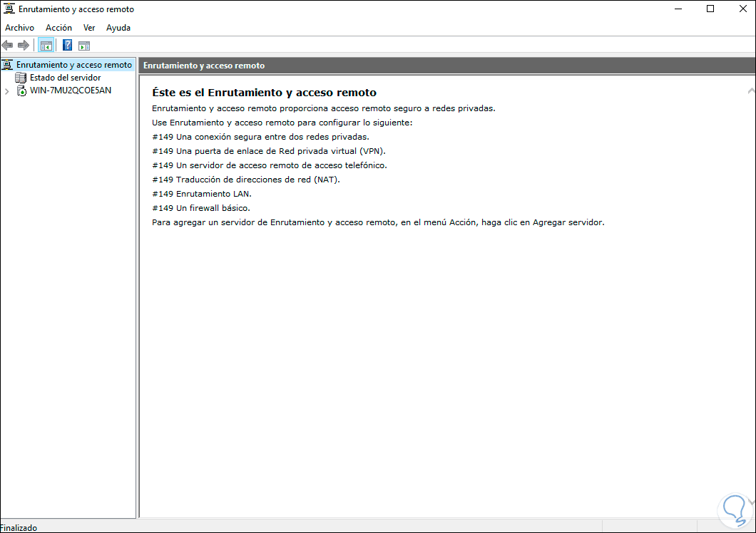Click the right pane scroll-up arrow
The height and width of the screenshot is (533, 756).
pos(751,90)
